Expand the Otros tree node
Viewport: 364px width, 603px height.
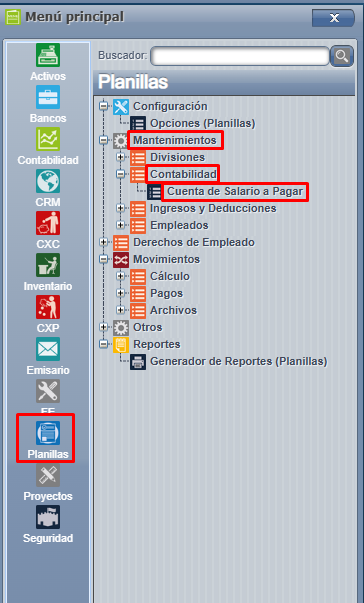click(x=103, y=327)
